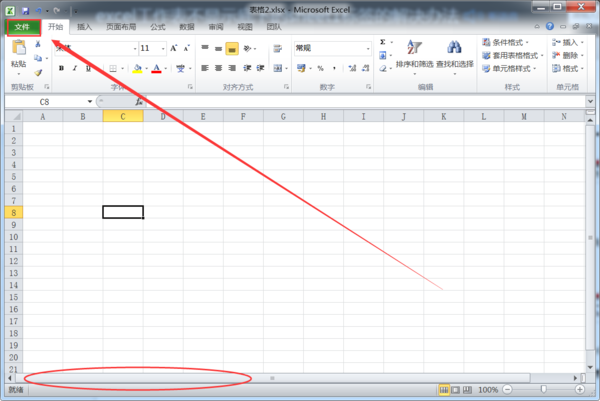The width and height of the screenshot is (600, 401).
Task: Save the workbook with the floppy icon
Action: pyautogui.click(x=25, y=11)
